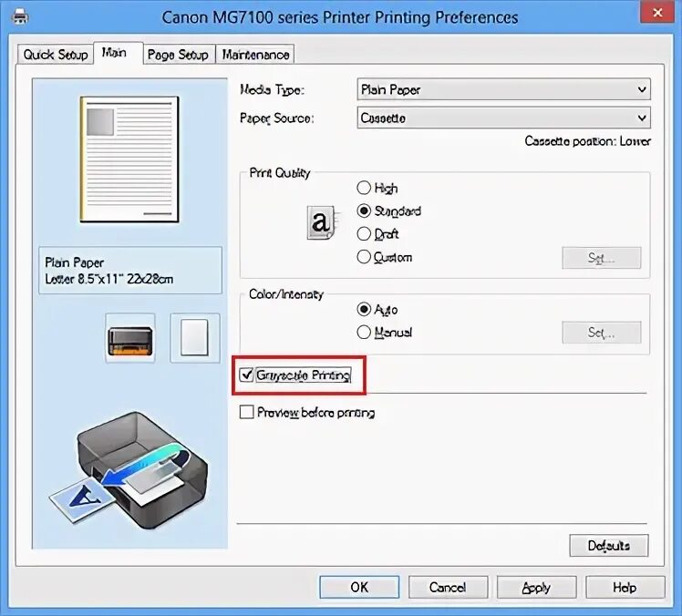Go to the Maintenance tab

255,55
